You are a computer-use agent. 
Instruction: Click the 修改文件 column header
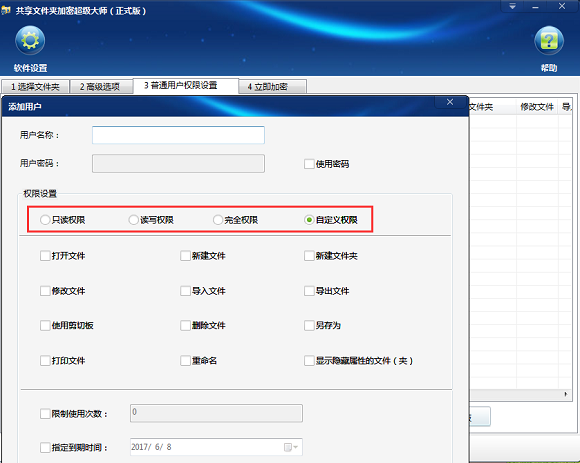[x=537, y=107]
